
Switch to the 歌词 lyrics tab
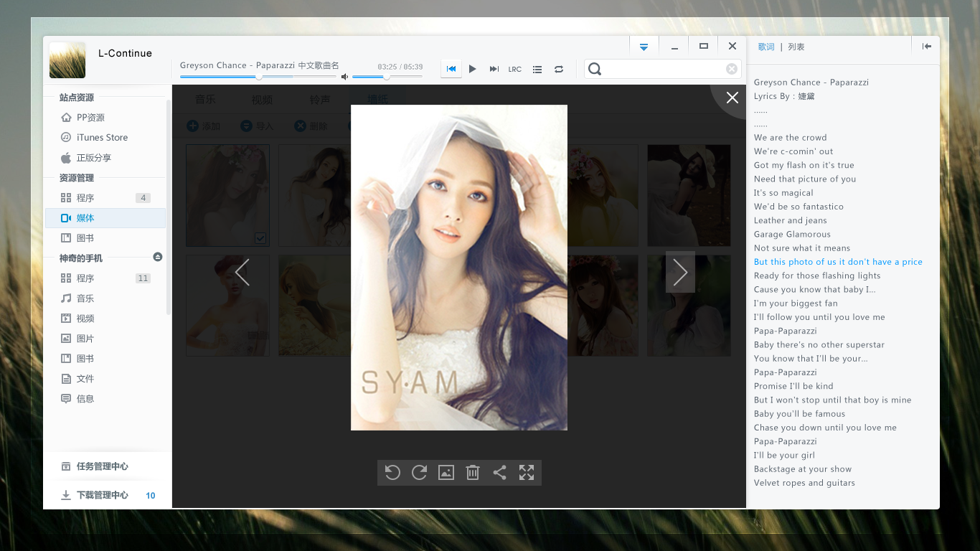click(x=766, y=47)
